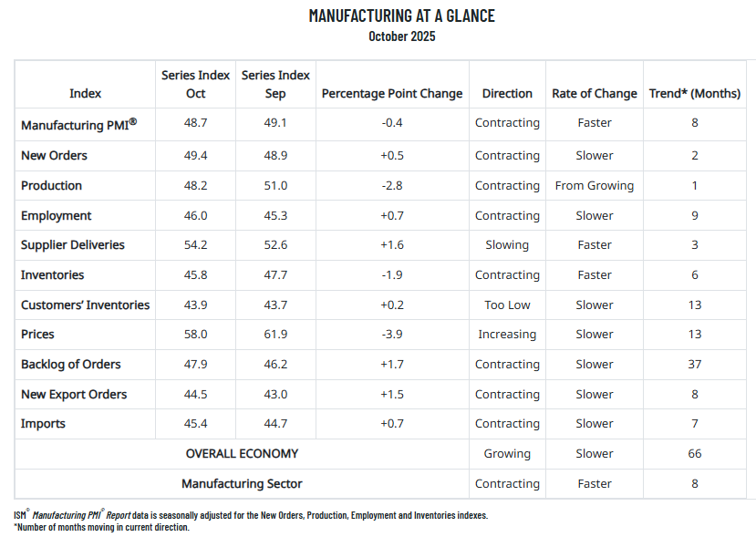
Task: Select the Customers' Inventories 'Too Low' cell
Action: coord(507,305)
